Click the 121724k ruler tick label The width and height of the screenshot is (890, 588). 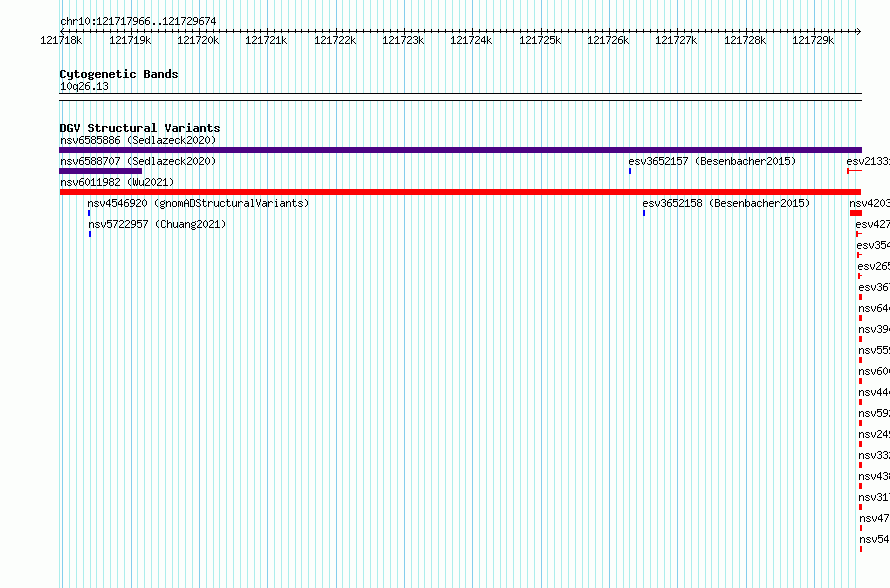coord(471,40)
